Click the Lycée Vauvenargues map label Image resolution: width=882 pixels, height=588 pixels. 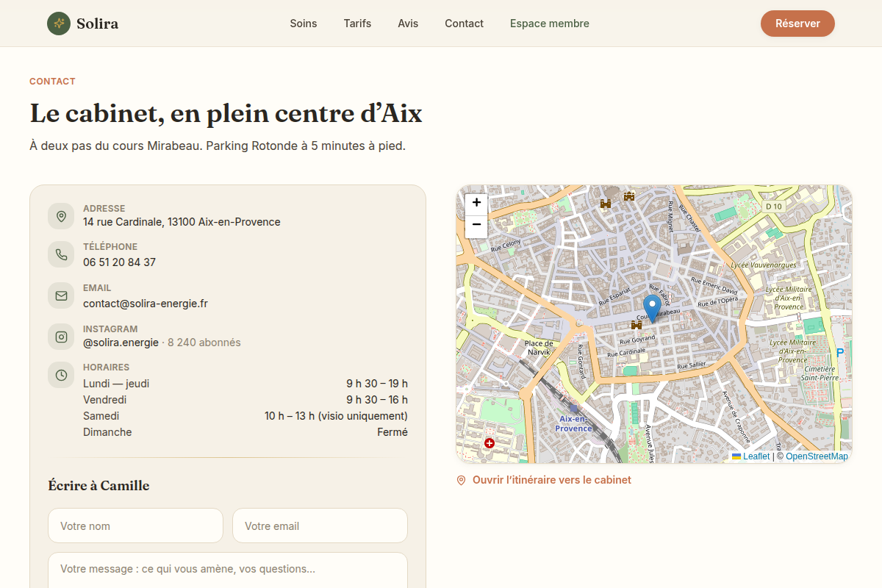[x=764, y=265]
